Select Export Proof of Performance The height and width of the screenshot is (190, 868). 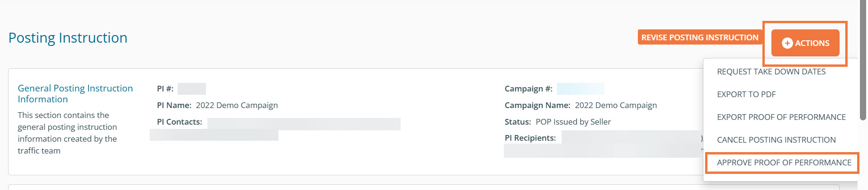click(x=781, y=117)
